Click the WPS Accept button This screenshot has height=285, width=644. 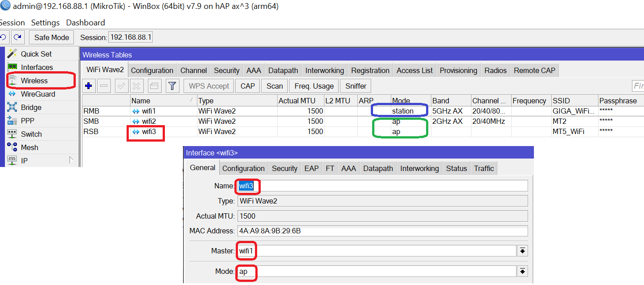tap(209, 86)
